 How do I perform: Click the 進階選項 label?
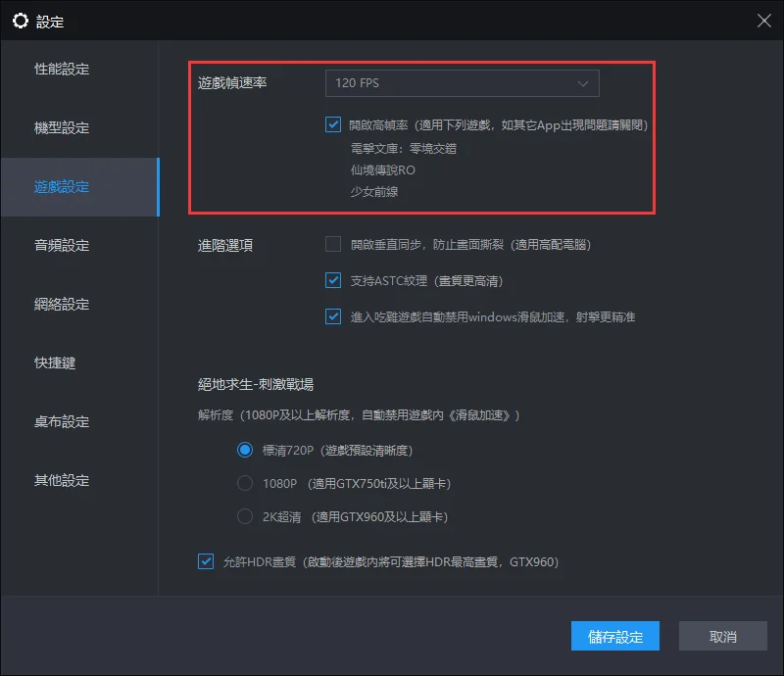tap(225, 246)
